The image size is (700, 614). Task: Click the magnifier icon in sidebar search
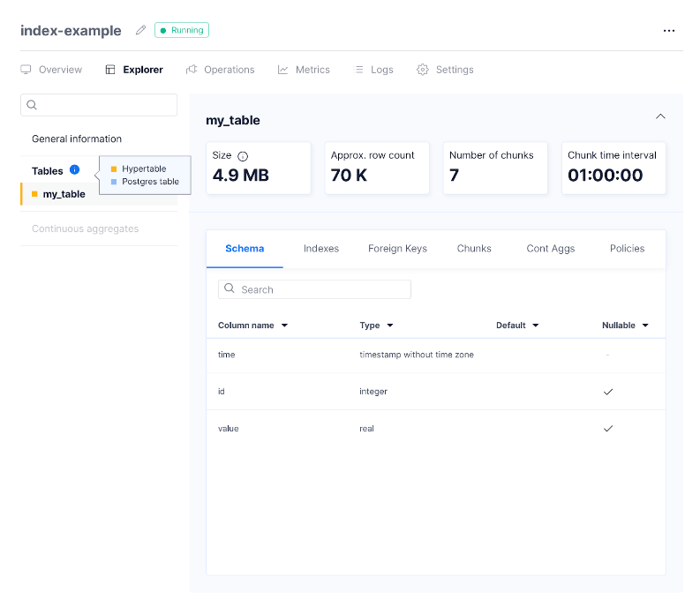click(x=32, y=105)
